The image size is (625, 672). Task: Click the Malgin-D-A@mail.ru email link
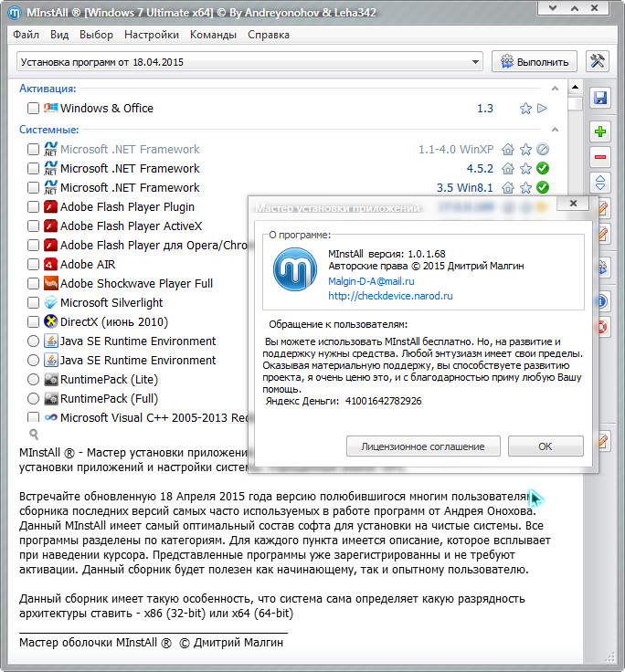[x=371, y=281]
